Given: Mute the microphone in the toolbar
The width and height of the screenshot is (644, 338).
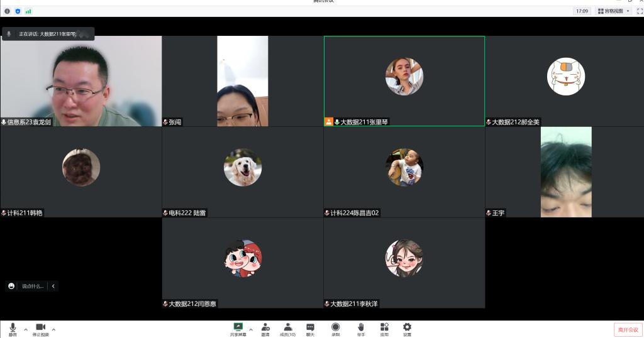Looking at the screenshot, I should [x=13, y=328].
